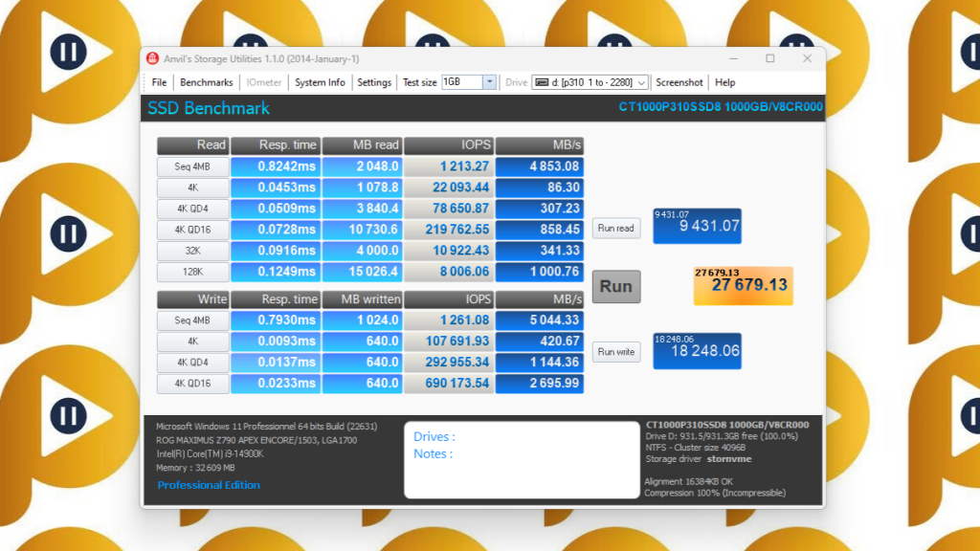Image resolution: width=980 pixels, height=551 pixels.
Task: Close the Anvil's Storage Utilities window
Action: click(x=807, y=58)
